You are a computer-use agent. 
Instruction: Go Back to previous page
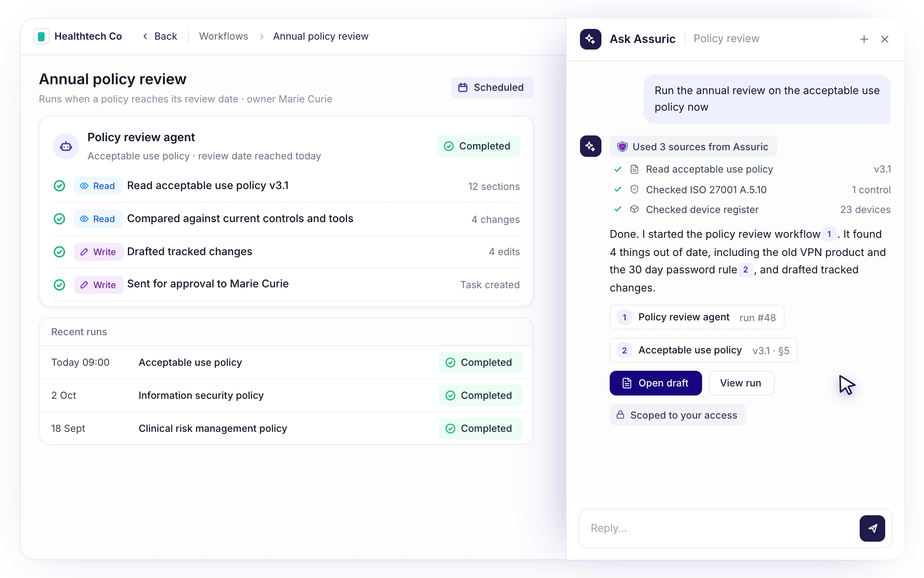click(x=160, y=36)
